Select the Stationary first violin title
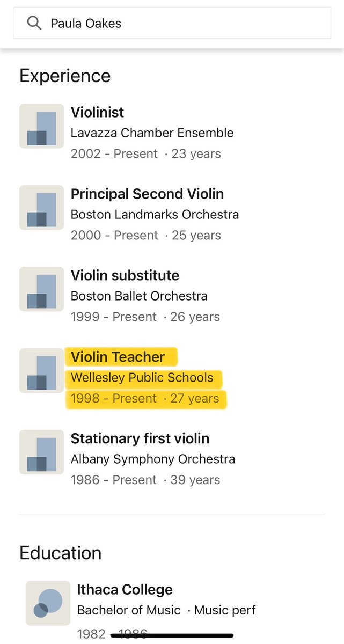This screenshot has height=644, width=344. [x=140, y=438]
